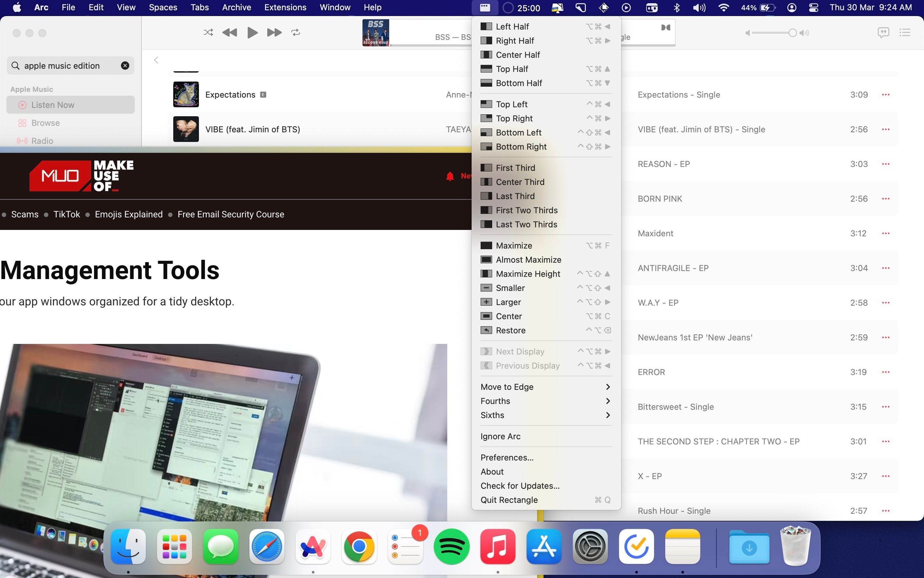Select Maximize in Rectangle menu
Image resolution: width=924 pixels, height=578 pixels.
tap(546, 245)
